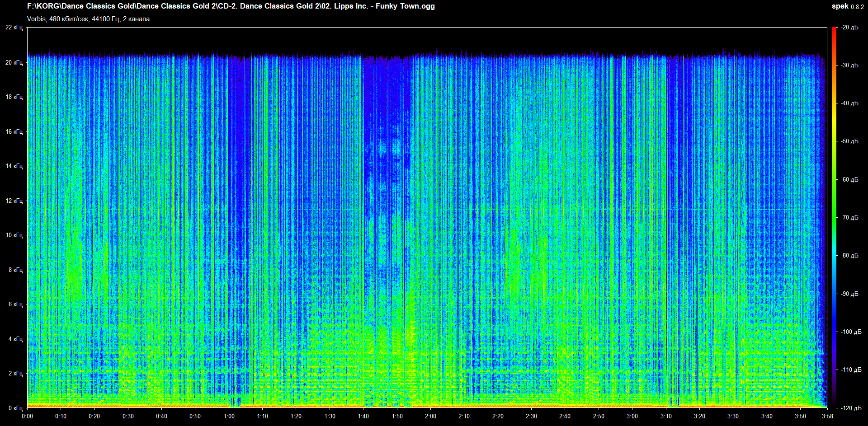The width and height of the screenshot is (868, 426).
Task: Click the -90 дБ label on the scale
Action: [849, 294]
